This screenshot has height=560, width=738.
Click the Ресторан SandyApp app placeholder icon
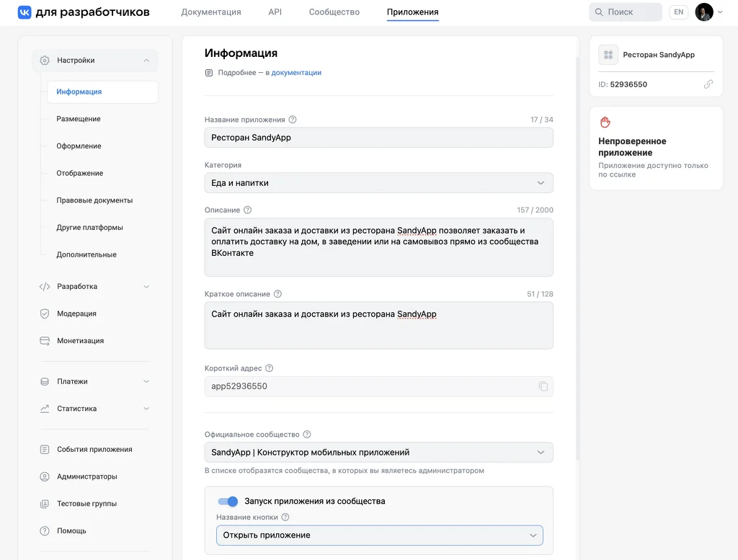click(x=608, y=55)
